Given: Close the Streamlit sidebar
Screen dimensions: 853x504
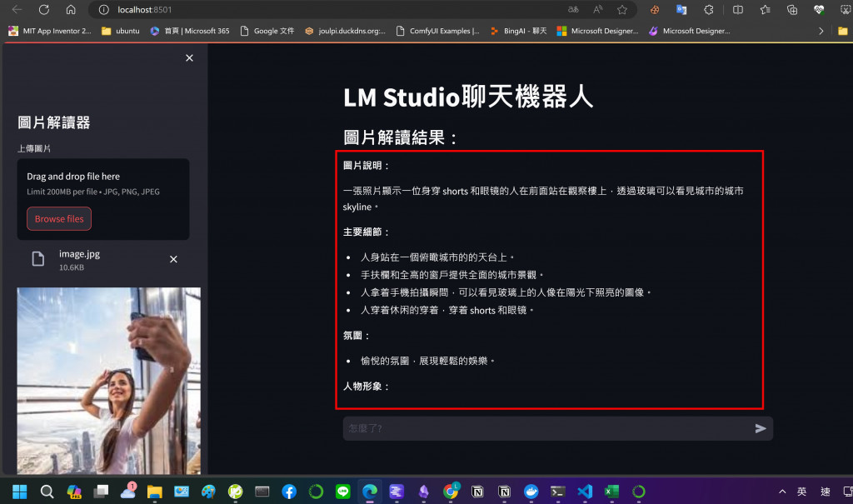Looking at the screenshot, I should pos(189,57).
